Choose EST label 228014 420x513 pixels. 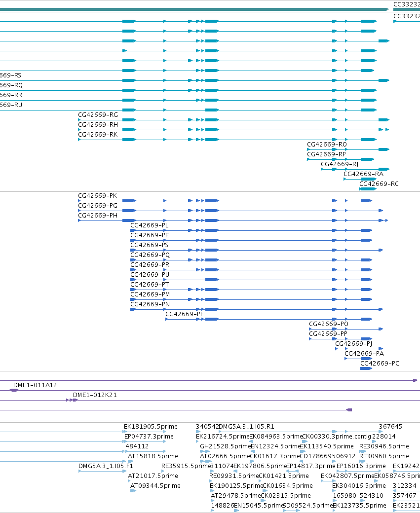tap(384, 436)
